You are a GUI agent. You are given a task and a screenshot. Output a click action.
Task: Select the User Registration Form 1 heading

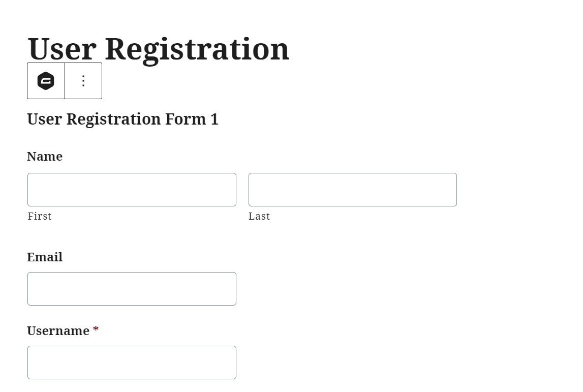point(122,119)
